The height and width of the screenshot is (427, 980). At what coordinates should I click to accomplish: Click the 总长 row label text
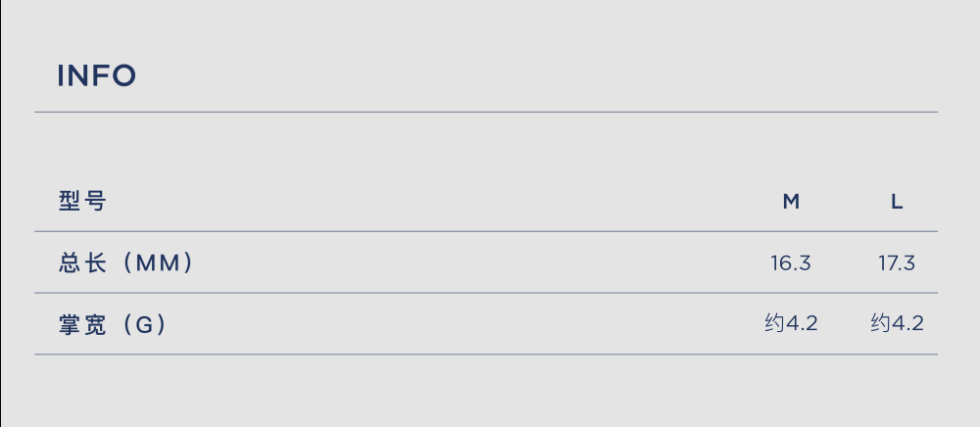pyautogui.click(x=82, y=262)
